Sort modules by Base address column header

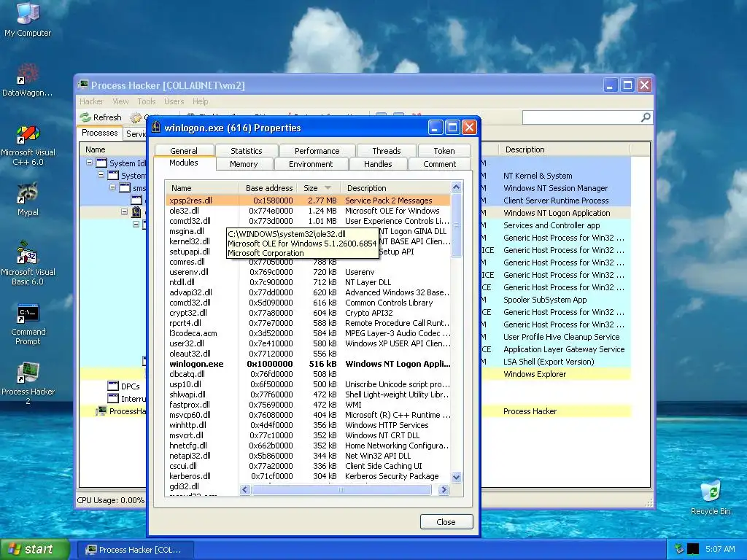[269, 187]
